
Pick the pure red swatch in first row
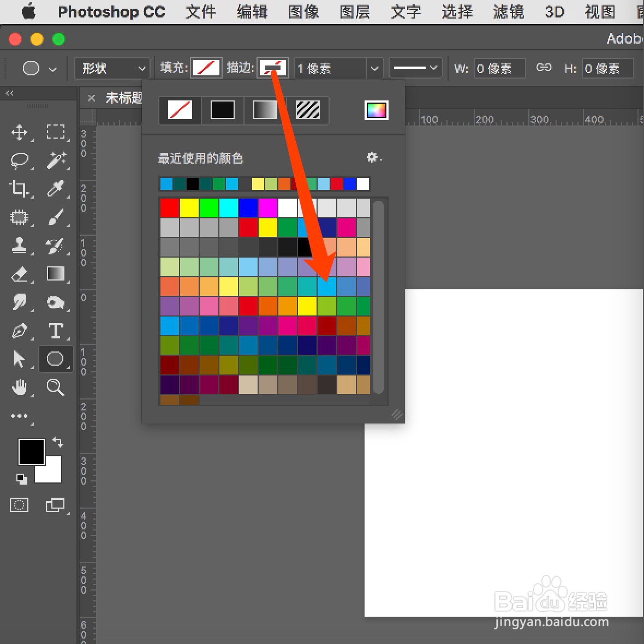(170, 208)
